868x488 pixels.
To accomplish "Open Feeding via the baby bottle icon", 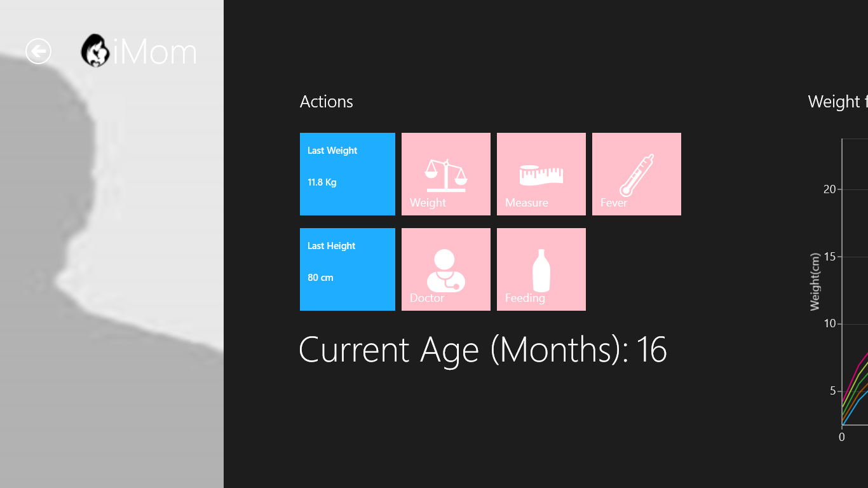I will tap(541, 270).
